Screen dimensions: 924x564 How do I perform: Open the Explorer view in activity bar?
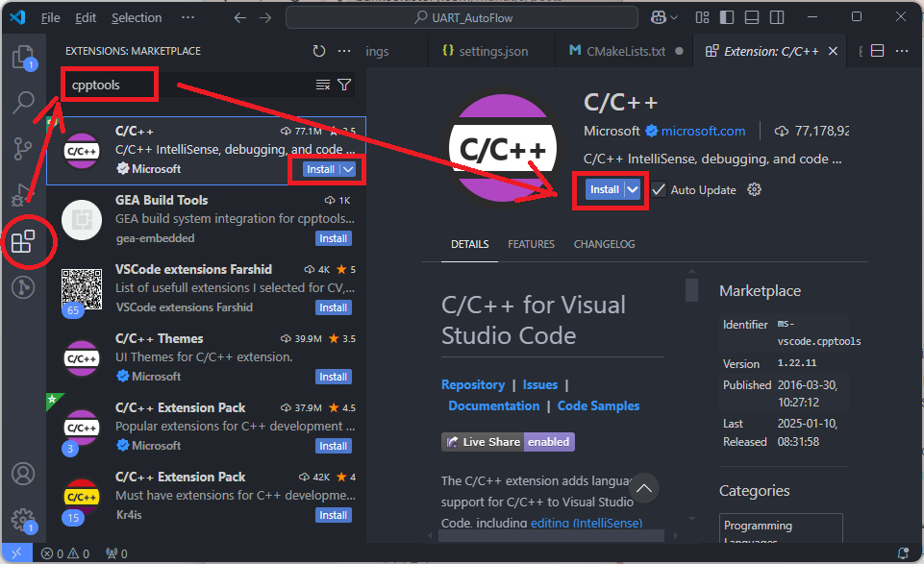[x=24, y=57]
